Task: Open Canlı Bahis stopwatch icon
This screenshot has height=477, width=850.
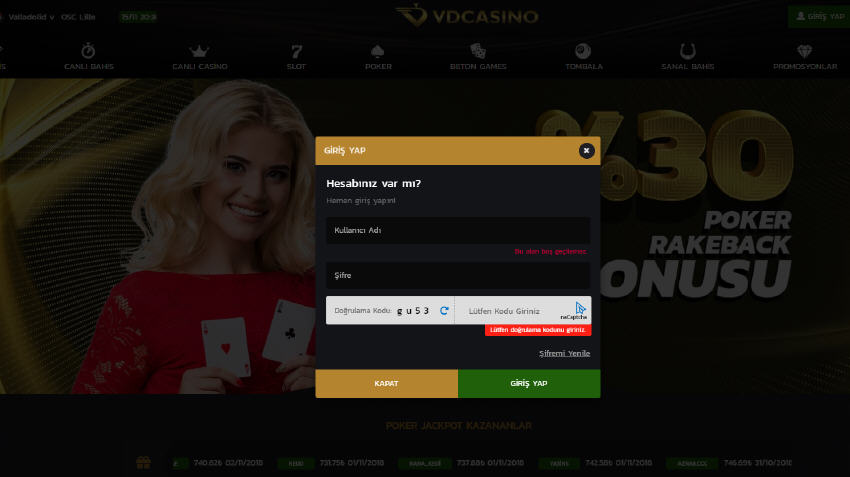Action: click(x=88, y=51)
